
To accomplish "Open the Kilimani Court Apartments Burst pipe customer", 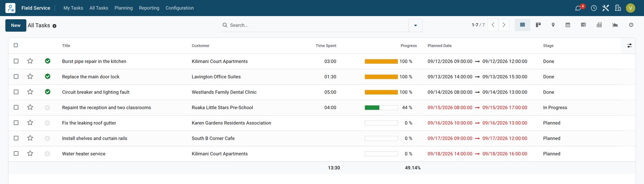I will pos(220,61).
